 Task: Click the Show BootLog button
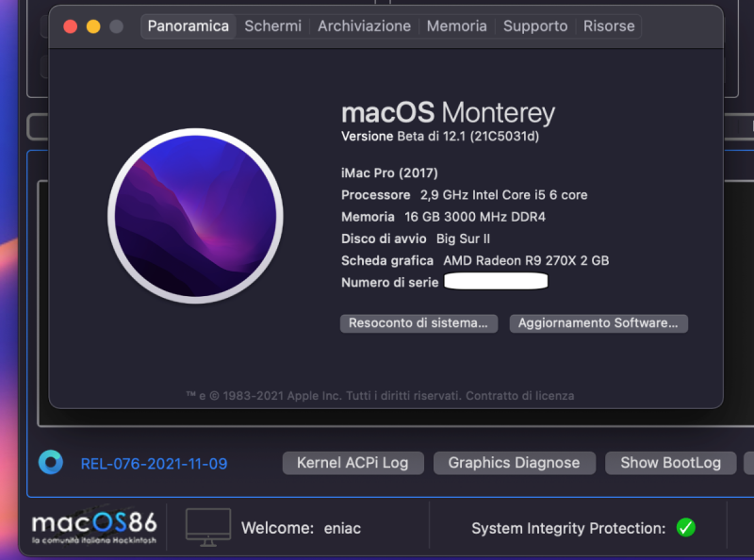[x=670, y=463]
